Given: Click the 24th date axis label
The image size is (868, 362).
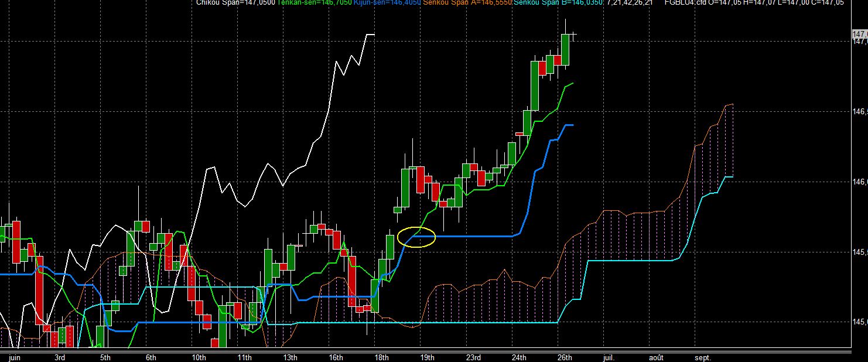Looking at the screenshot, I should coord(519,357).
